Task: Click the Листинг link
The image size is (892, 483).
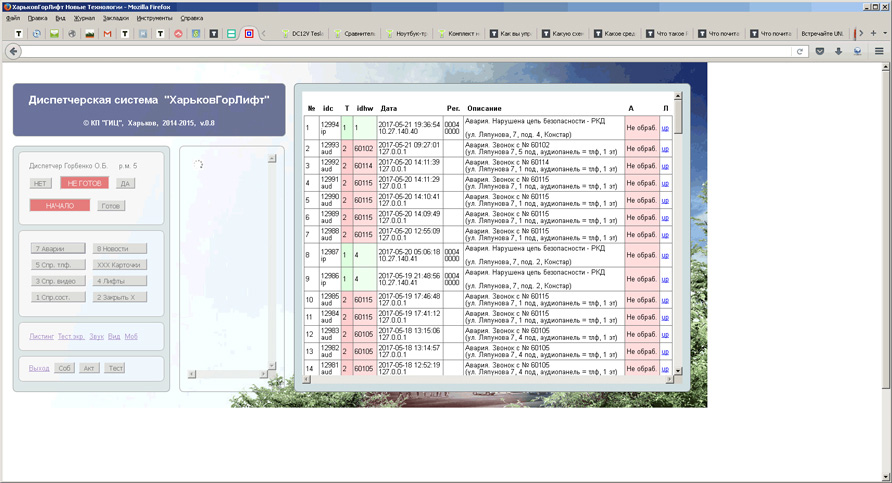Action: [41, 337]
